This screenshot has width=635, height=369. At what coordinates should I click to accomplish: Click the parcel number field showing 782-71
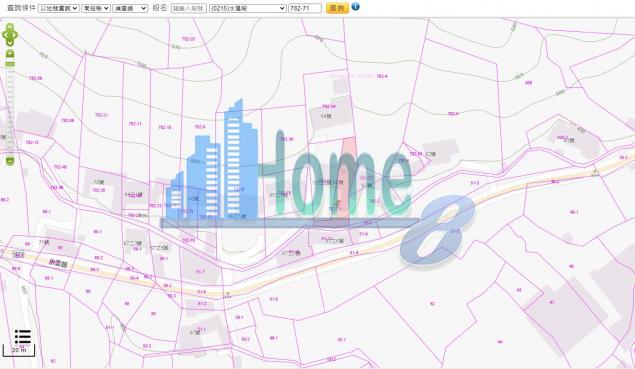tap(305, 8)
